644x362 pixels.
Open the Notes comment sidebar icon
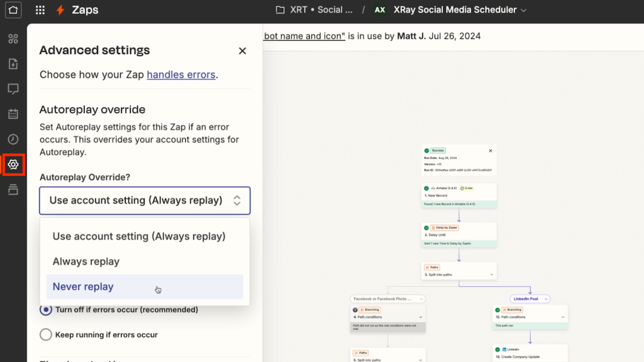[x=13, y=89]
